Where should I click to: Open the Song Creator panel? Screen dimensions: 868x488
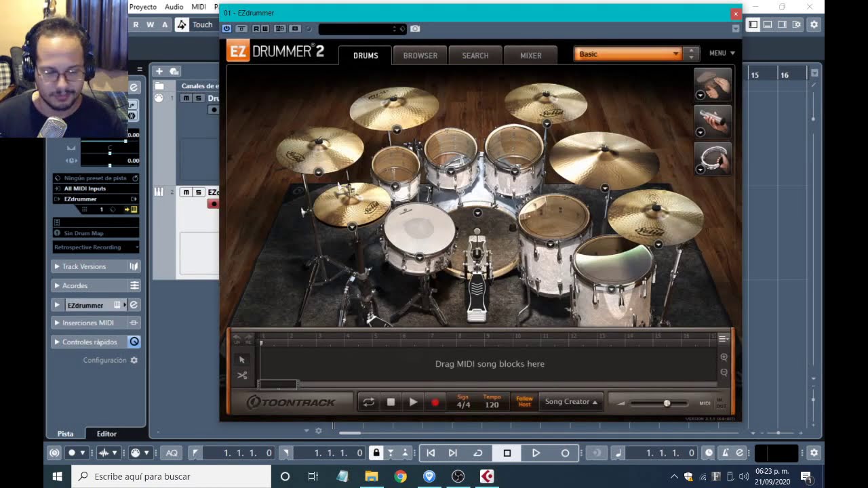coord(571,402)
